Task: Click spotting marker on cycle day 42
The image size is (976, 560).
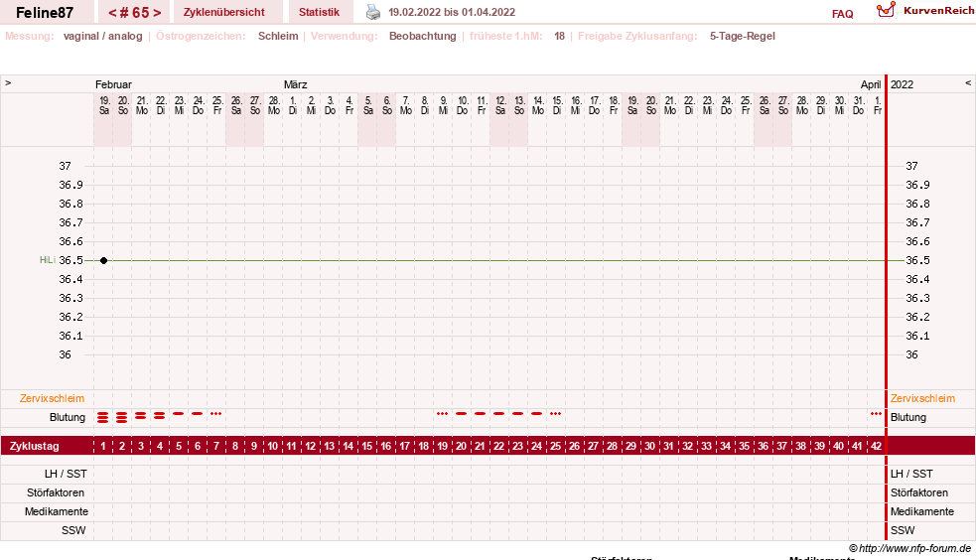Action: click(876, 413)
